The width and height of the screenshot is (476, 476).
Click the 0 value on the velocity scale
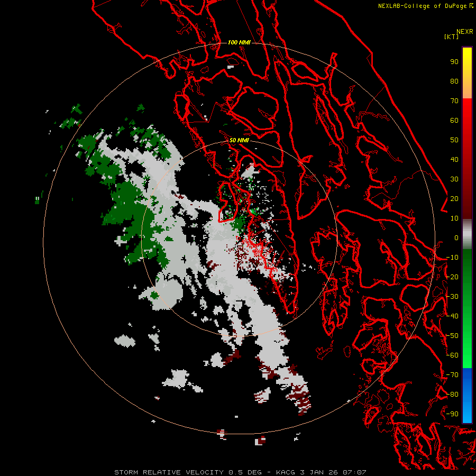click(x=456, y=237)
